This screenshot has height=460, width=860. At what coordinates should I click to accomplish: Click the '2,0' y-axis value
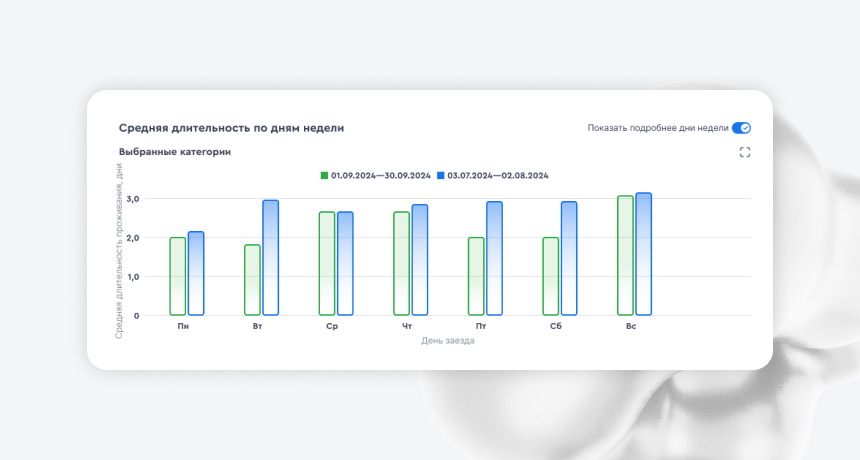tap(133, 238)
